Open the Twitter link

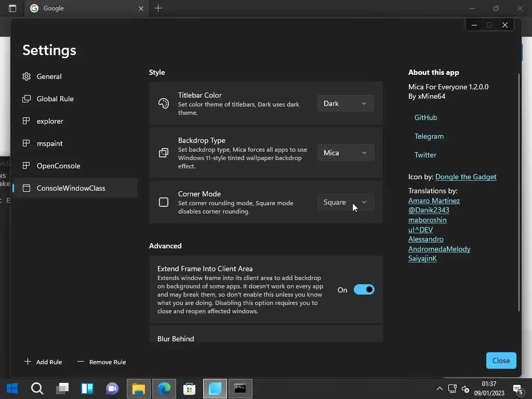(425, 155)
